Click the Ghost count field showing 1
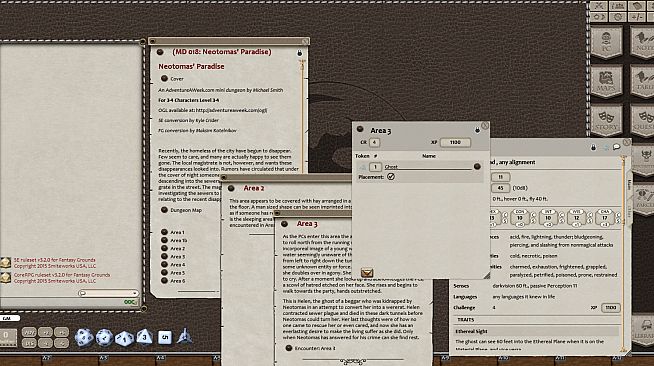The image size is (654, 366). [x=375, y=167]
